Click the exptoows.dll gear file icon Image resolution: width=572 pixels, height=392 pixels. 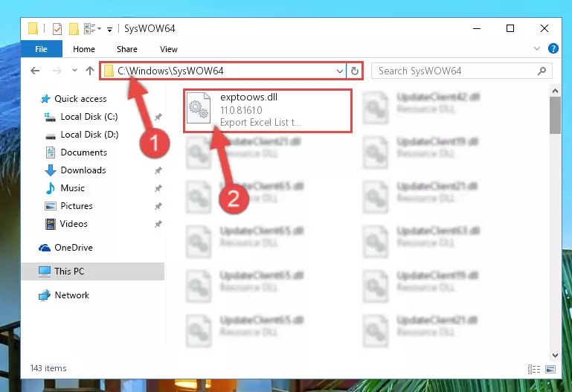click(199, 109)
